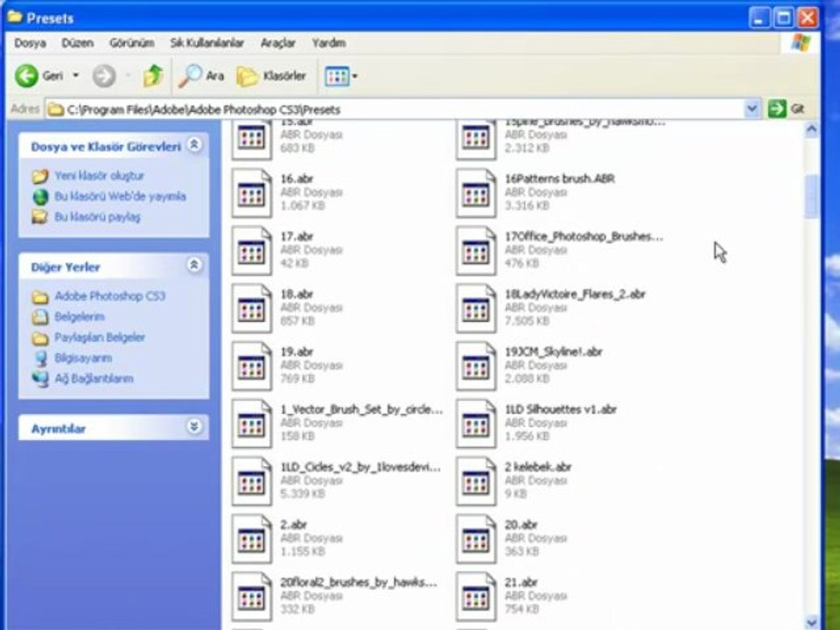Screen dimensions: 840x630
Task: Click the Git go button
Action: (787, 108)
